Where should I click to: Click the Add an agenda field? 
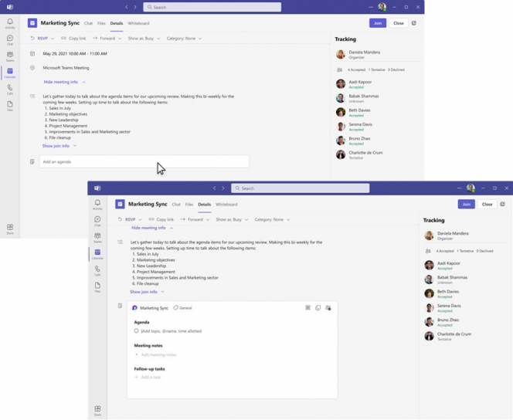point(144,161)
